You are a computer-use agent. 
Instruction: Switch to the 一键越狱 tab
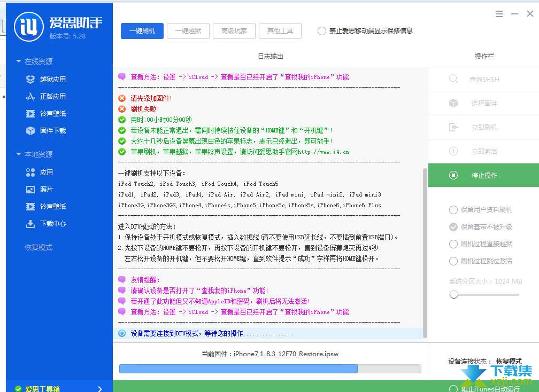click(188, 31)
